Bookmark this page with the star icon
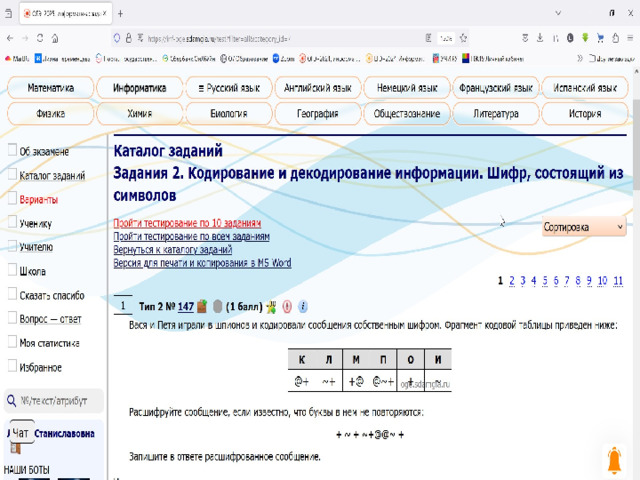 [x=463, y=38]
